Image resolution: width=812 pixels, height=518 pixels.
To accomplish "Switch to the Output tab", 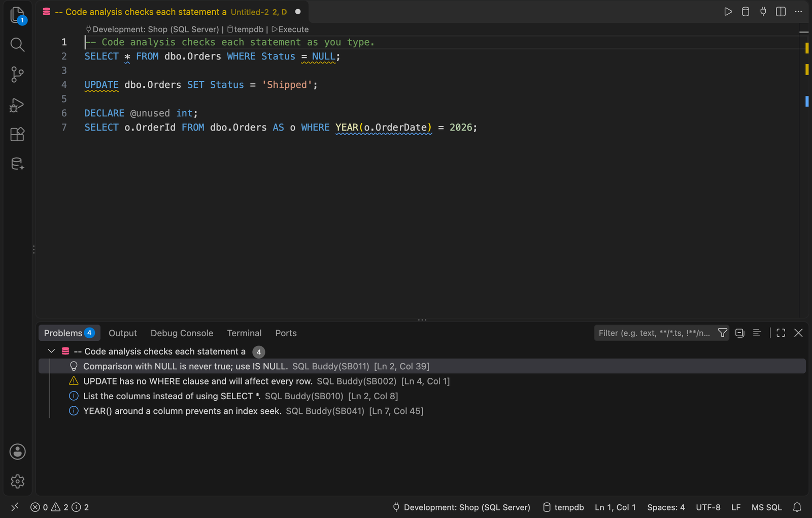I will pos(123,333).
